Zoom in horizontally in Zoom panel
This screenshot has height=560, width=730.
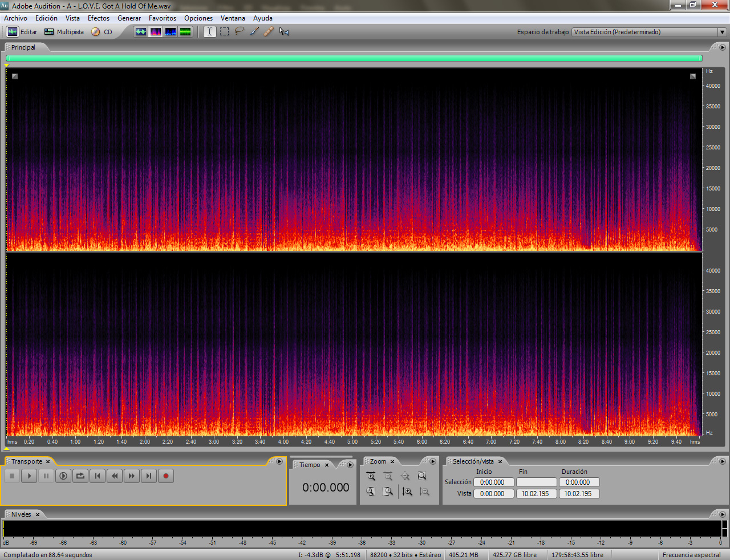[371, 476]
